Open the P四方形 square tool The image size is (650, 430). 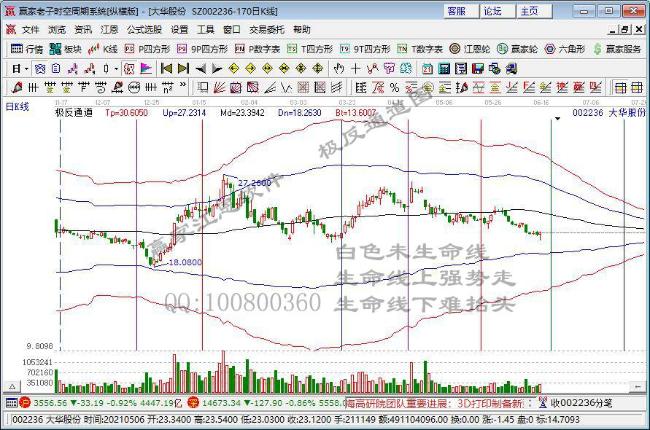coord(148,49)
